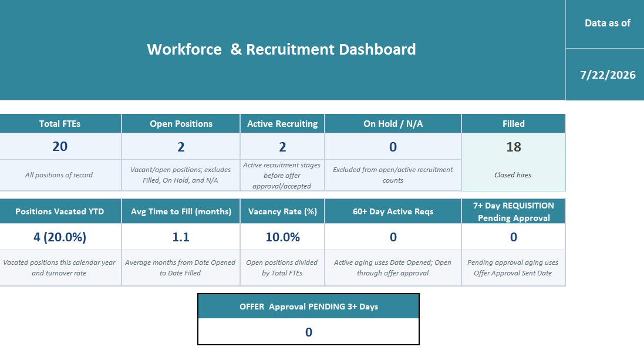The width and height of the screenshot is (644, 350).
Task: Select the 7+ Day Requisition value 0
Action: (x=514, y=237)
